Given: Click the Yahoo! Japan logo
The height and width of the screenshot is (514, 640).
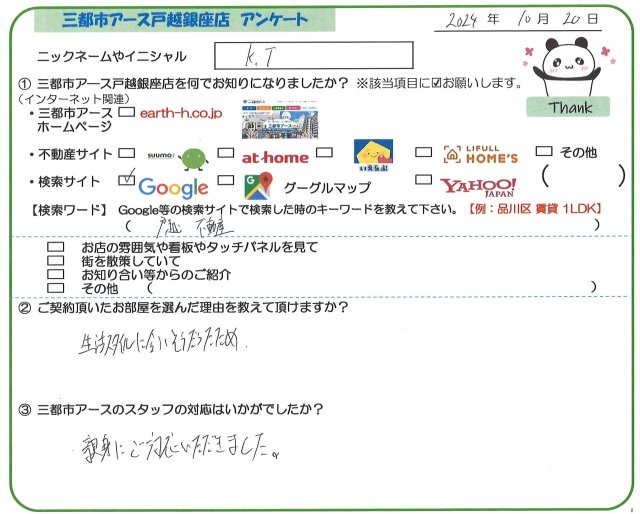Looking at the screenshot, I should point(478,187).
